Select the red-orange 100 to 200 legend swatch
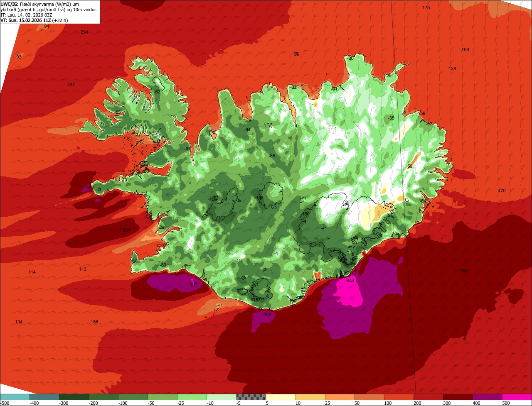 399,397
